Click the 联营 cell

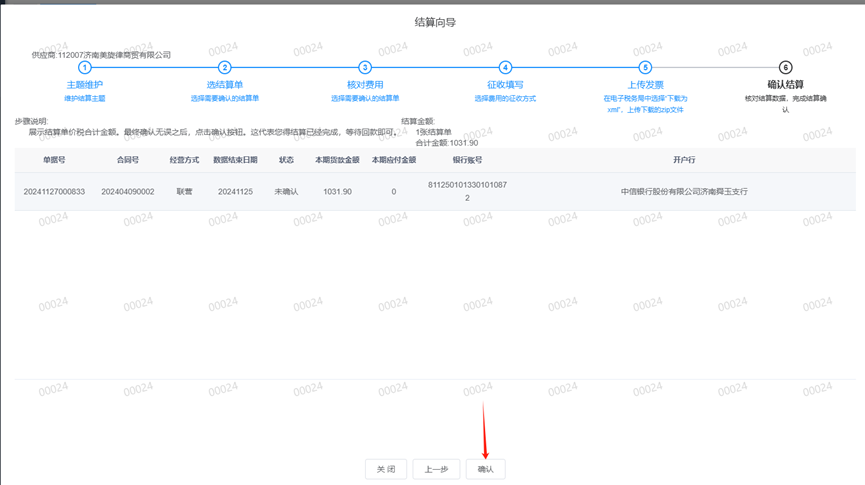click(x=184, y=191)
